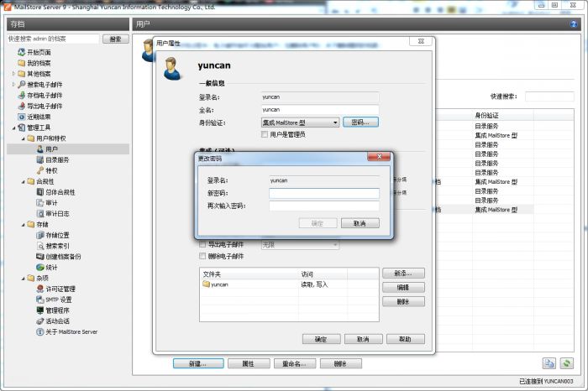Click the 搜索索引 icon
The image size is (588, 391).
coord(40,246)
